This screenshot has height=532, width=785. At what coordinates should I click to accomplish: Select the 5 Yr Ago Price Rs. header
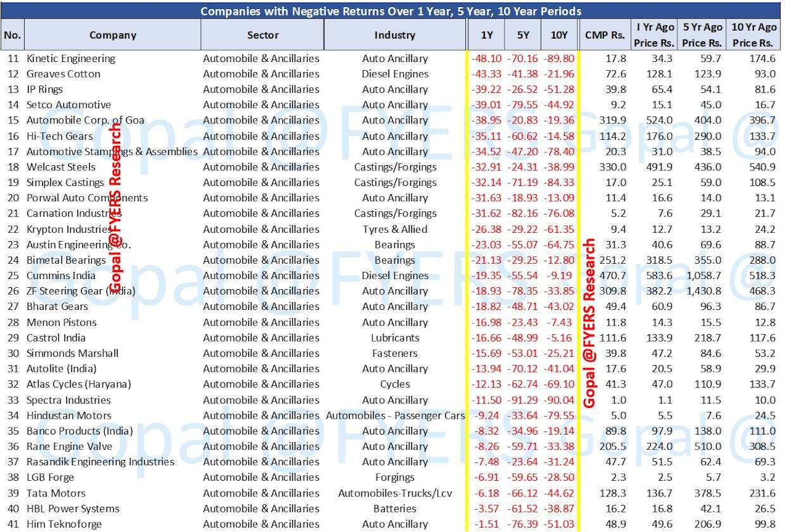(702, 35)
